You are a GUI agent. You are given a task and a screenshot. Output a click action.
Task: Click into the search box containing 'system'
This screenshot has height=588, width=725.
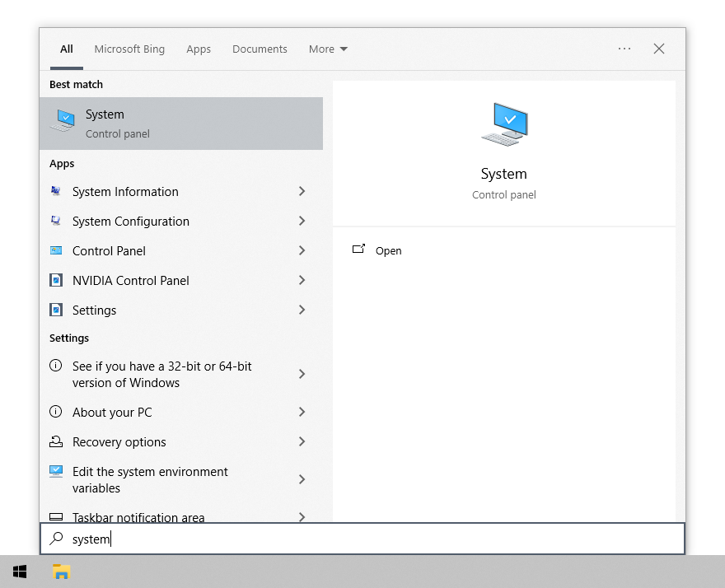click(362, 539)
